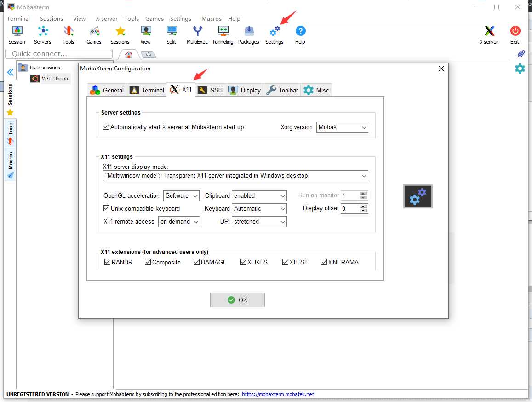Image resolution: width=532 pixels, height=402 pixels.
Task: Switch to the SSH configuration tab
Action: click(x=210, y=90)
